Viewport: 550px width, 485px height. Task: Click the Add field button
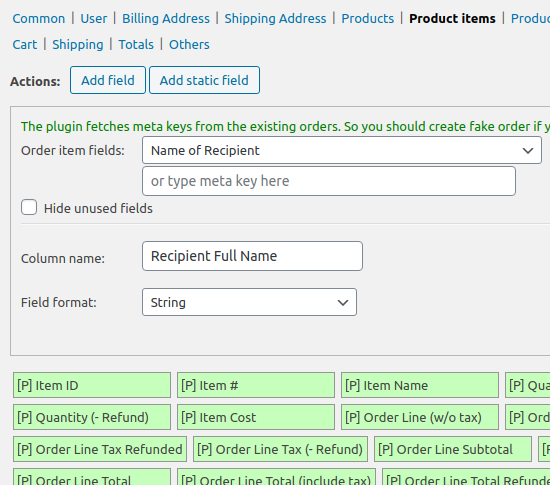(x=108, y=80)
